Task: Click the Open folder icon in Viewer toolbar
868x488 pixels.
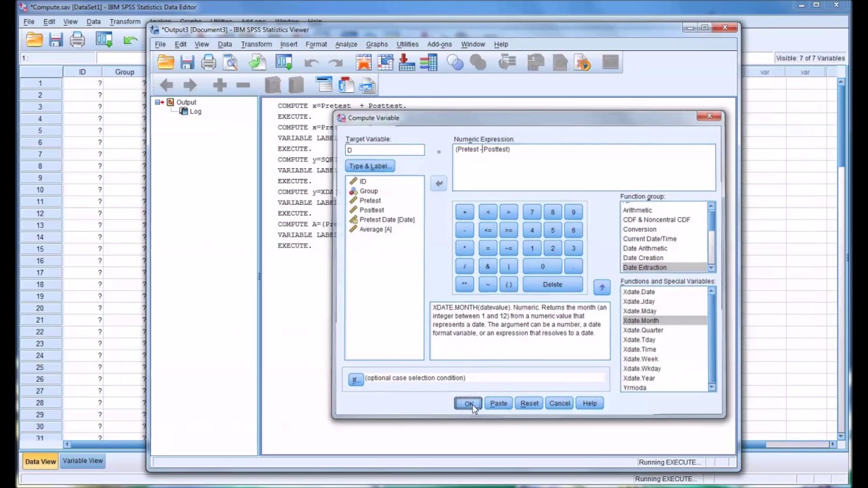Action: (166, 63)
